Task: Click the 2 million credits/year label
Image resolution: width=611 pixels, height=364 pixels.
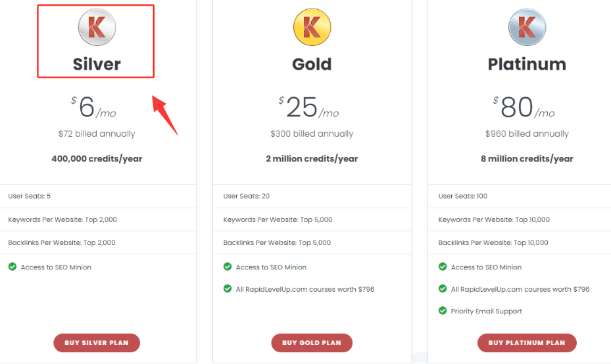Action: [312, 158]
